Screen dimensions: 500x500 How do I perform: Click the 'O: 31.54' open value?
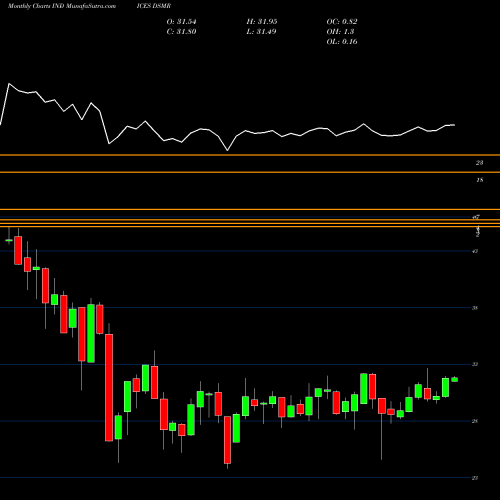click(x=181, y=22)
